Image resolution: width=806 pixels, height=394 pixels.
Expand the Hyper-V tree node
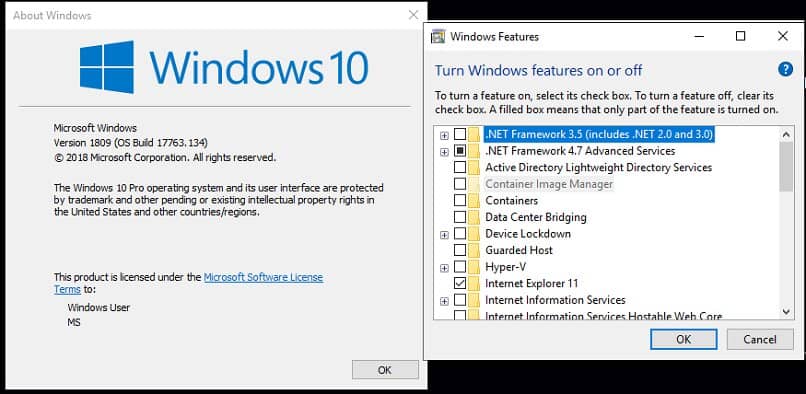pyautogui.click(x=444, y=268)
